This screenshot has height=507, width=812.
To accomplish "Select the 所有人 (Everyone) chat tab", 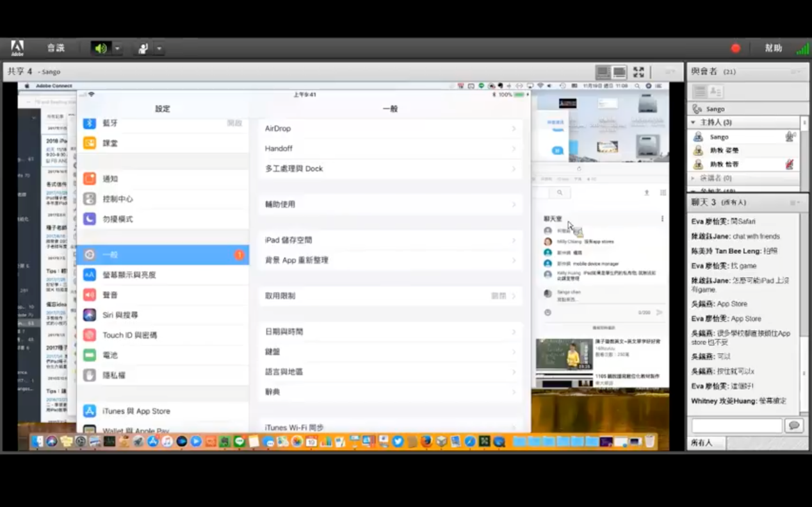I will point(706,443).
